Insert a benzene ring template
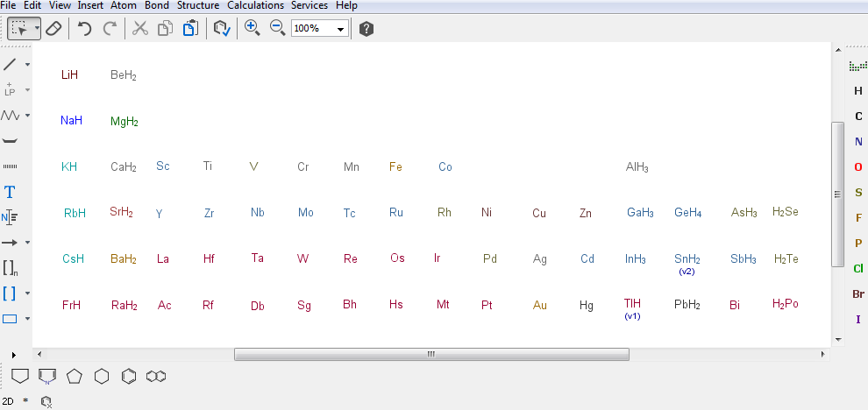 click(129, 376)
